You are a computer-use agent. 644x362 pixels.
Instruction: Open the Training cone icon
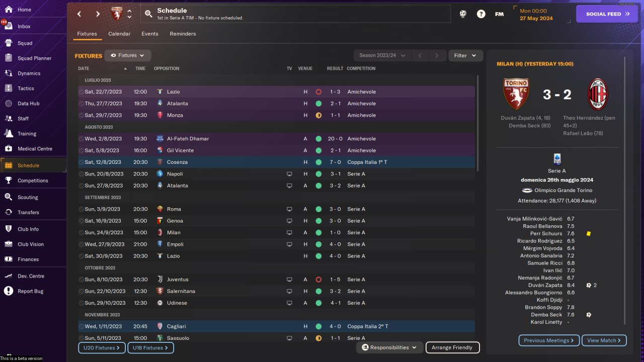click(9, 134)
